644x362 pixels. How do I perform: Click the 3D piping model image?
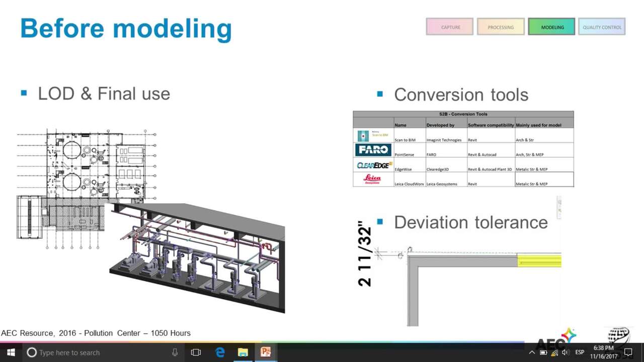point(197,257)
